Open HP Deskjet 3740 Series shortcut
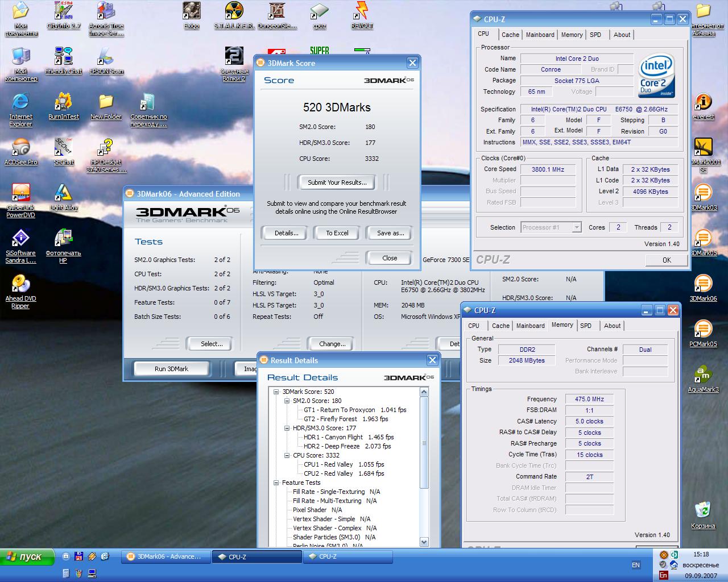 106,155
